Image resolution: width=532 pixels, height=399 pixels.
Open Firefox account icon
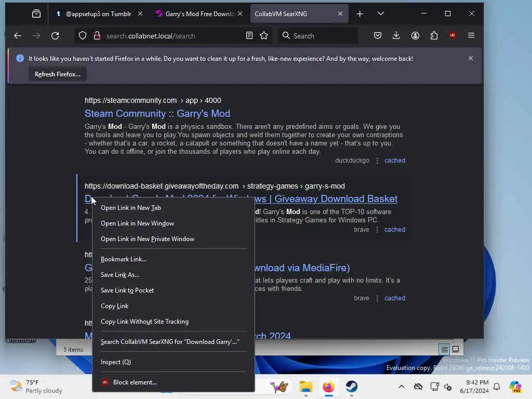click(x=415, y=35)
